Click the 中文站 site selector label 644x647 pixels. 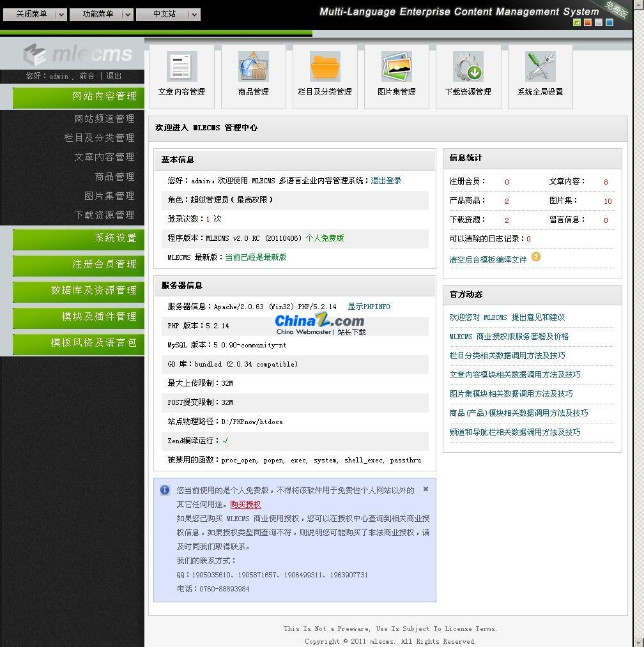tap(164, 14)
